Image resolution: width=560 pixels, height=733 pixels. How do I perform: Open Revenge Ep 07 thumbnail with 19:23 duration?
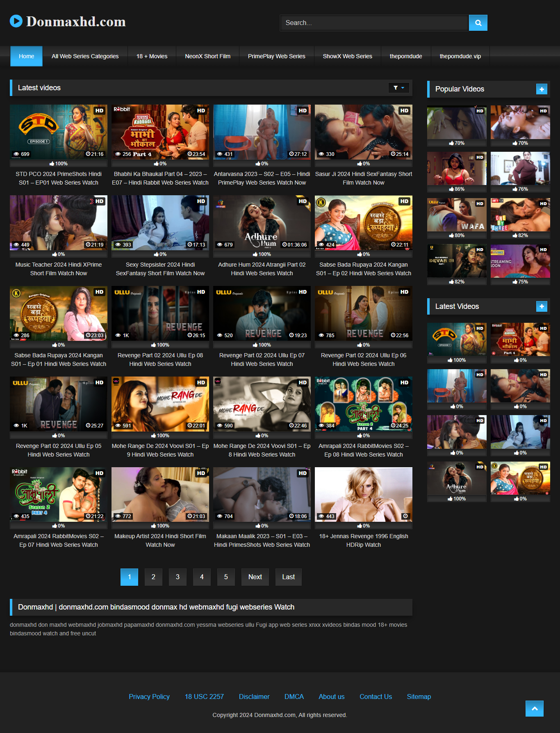(262, 313)
